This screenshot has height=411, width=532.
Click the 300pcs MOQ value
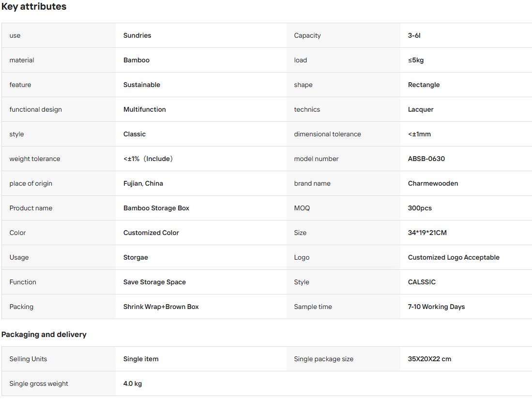420,208
